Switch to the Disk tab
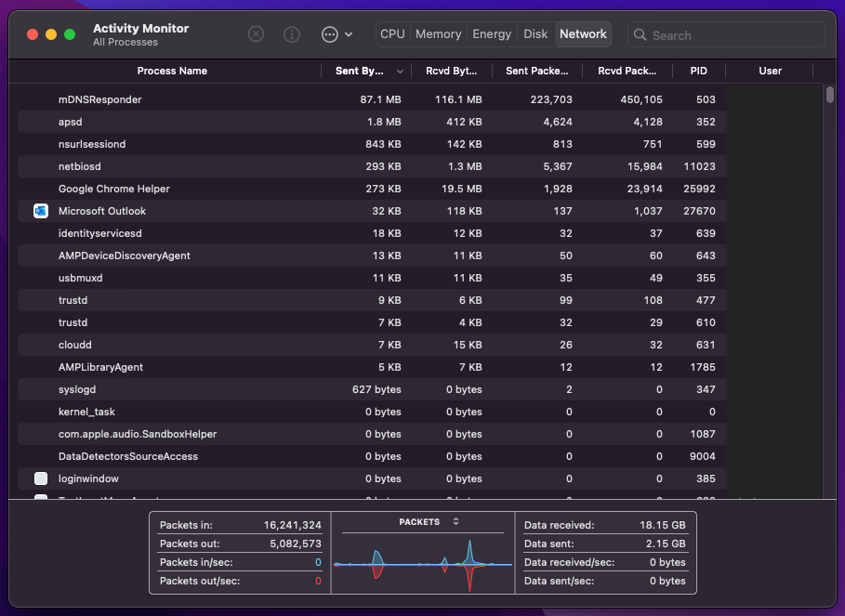 coord(535,34)
